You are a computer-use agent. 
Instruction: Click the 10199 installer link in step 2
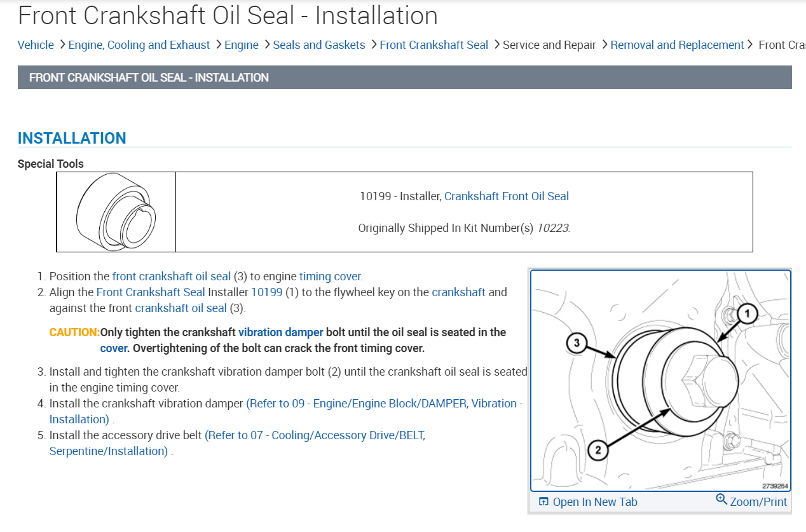point(267,292)
